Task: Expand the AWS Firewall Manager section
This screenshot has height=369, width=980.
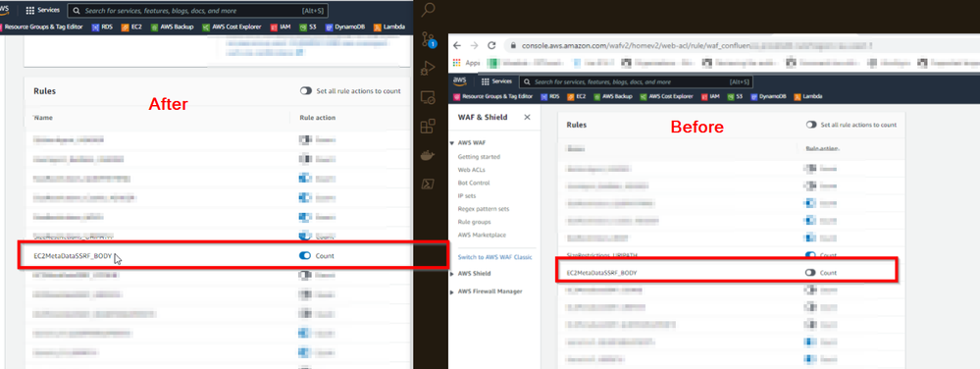Action: pos(452,291)
